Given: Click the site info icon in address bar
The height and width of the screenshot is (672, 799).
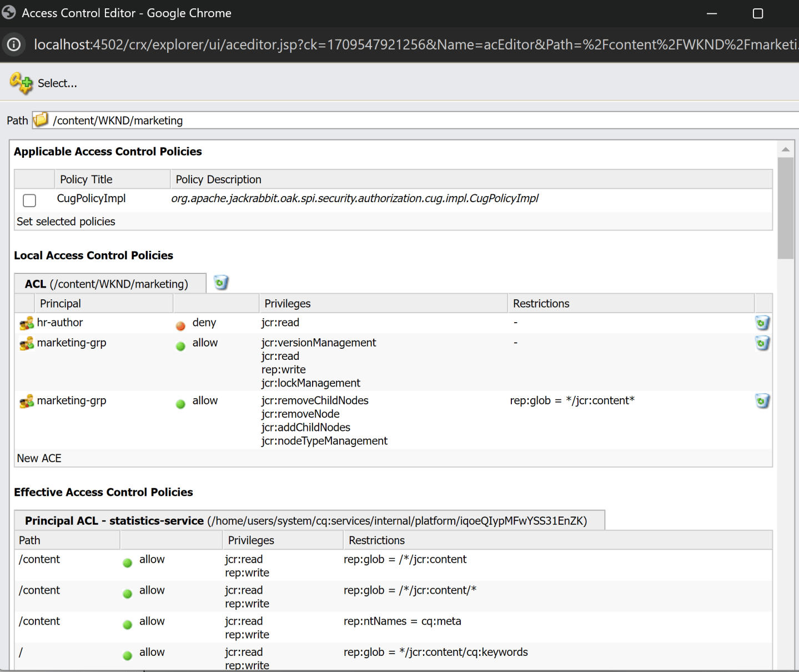Looking at the screenshot, I should tap(14, 44).
